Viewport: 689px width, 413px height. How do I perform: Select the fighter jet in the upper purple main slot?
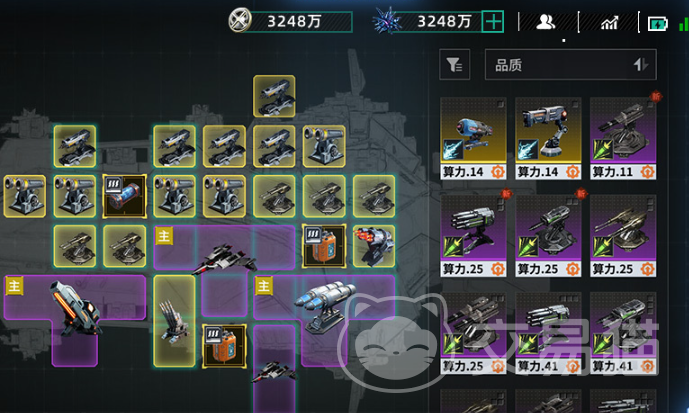225,258
